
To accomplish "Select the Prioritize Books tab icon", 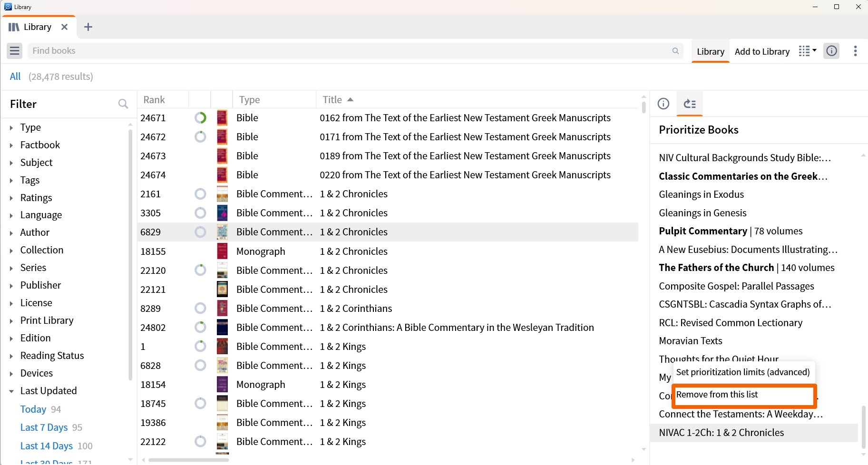I will click(x=690, y=104).
